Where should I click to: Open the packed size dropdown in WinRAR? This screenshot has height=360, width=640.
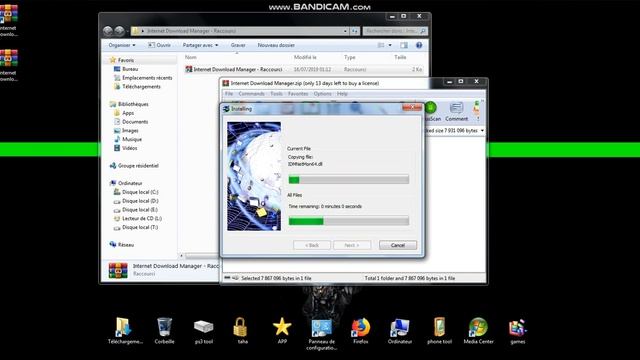point(482,131)
